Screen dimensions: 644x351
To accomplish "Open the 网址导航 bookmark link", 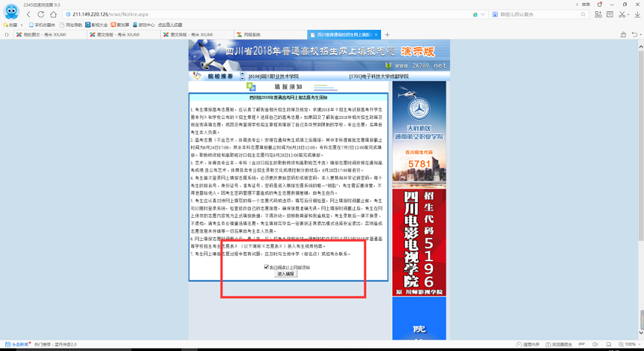I will 74,25.
